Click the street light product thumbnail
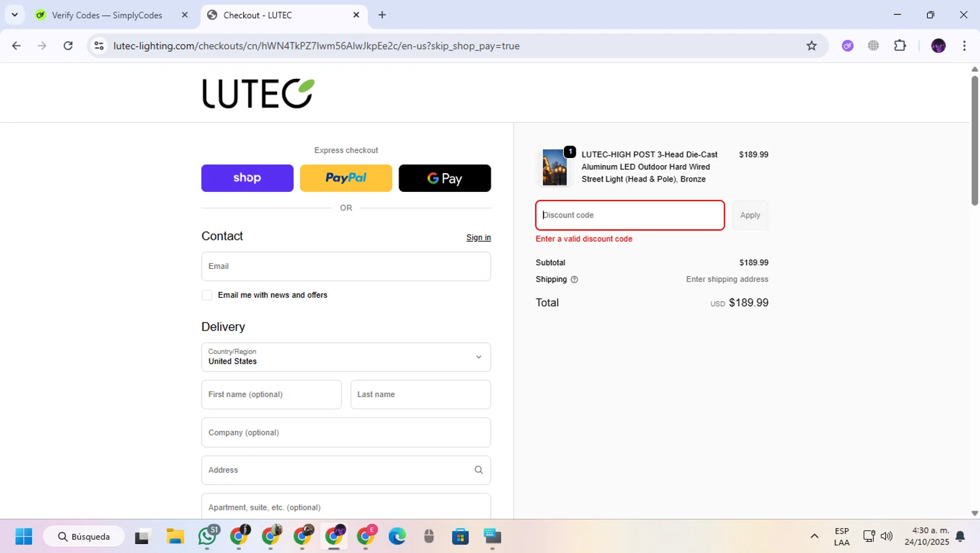The width and height of the screenshot is (980, 553). click(555, 167)
